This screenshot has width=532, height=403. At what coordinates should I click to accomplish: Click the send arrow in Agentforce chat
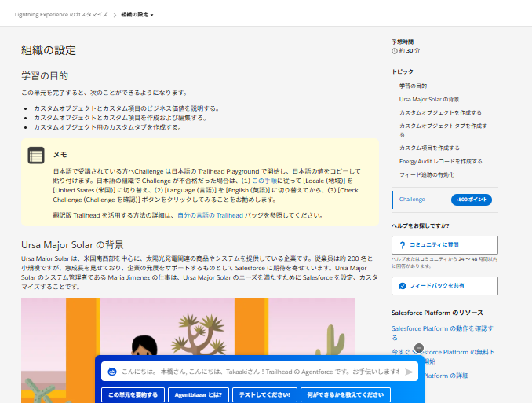pos(409,372)
